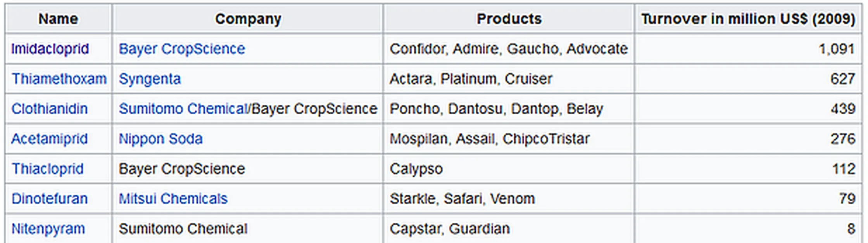Click the Turnover in million US$ header
Screen dimensions: 868x243
pos(748,19)
